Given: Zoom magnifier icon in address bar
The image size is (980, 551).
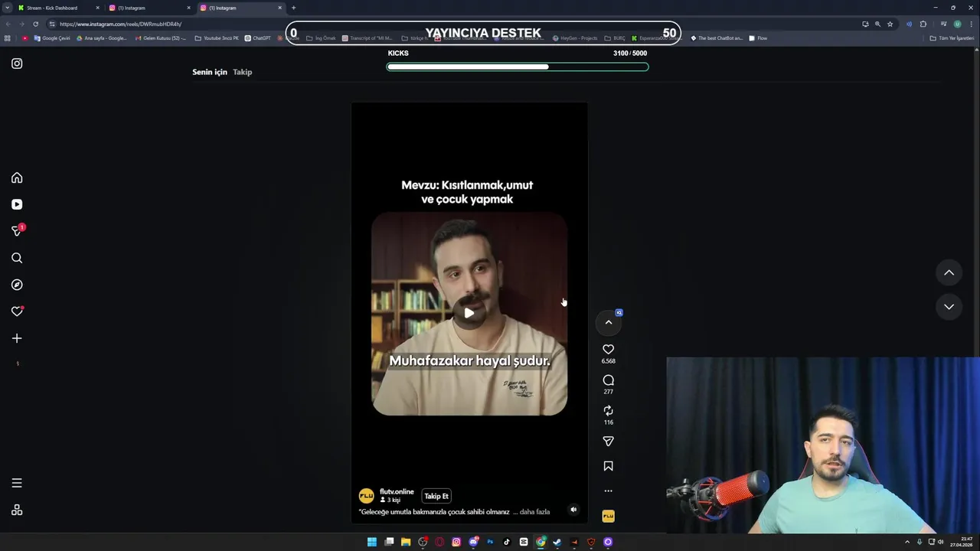Looking at the screenshot, I should coord(877,24).
